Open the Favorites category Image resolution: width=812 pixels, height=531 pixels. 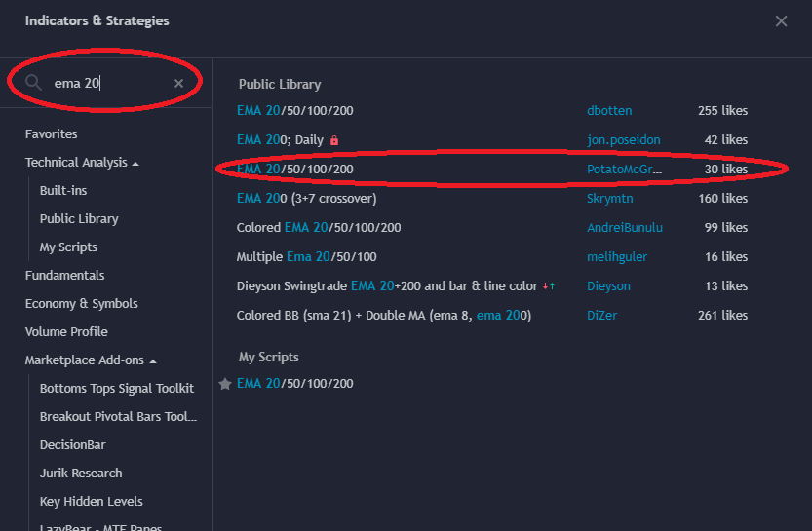coord(51,134)
